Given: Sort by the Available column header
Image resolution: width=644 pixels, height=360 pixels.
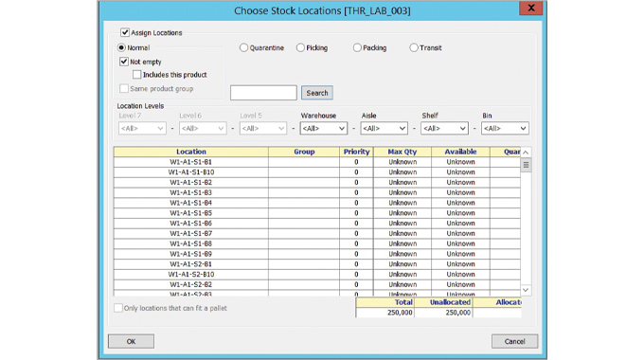Looking at the screenshot, I should [x=460, y=152].
